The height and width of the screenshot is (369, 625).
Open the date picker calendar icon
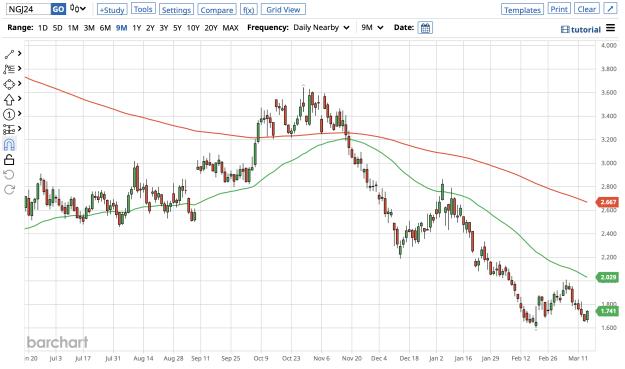coord(425,28)
